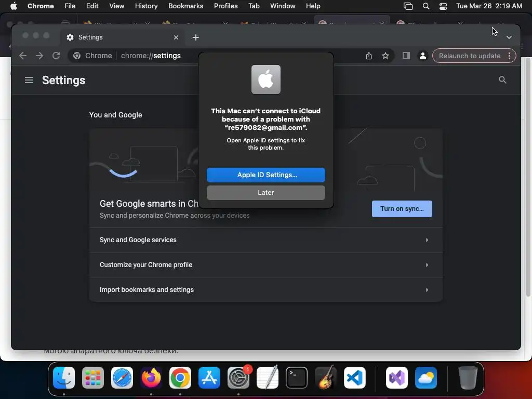532x399 pixels.
Task: Open Launchpad from the dock
Action: [x=93, y=378]
